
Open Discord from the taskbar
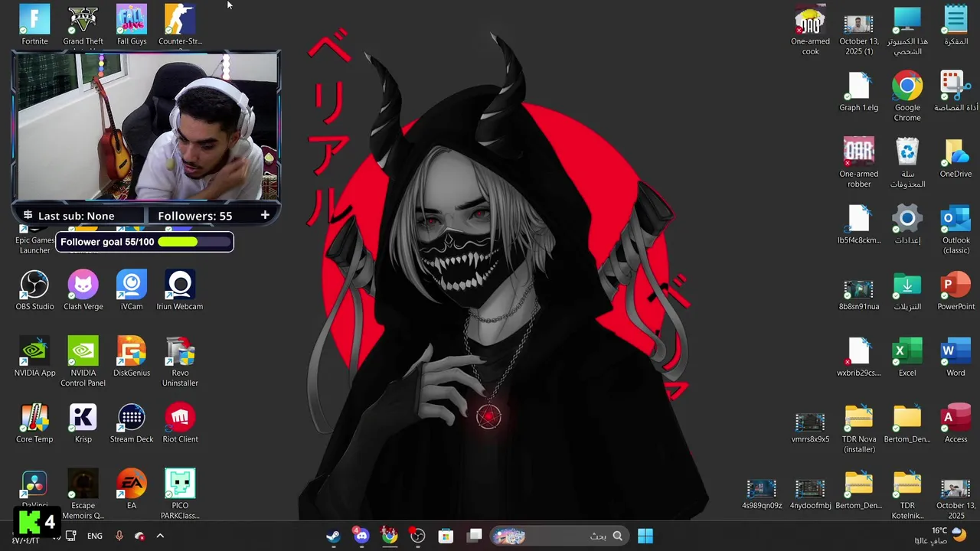[361, 536]
